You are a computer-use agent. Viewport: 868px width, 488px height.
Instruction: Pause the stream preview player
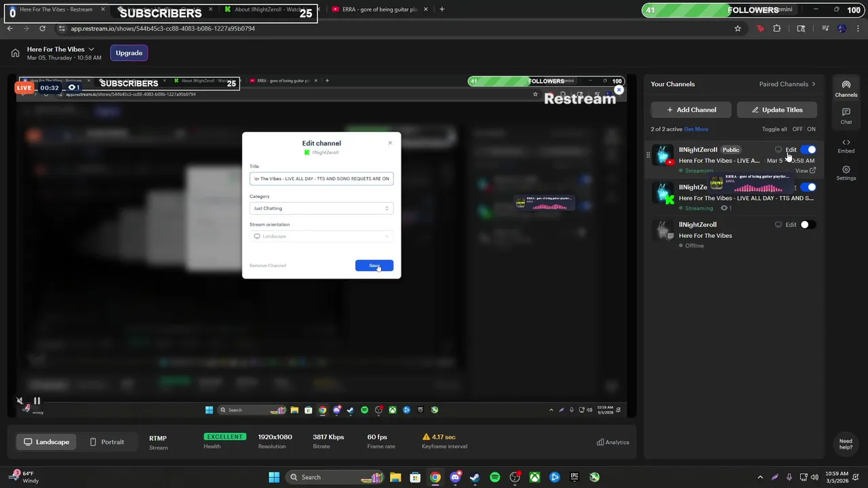(37, 401)
